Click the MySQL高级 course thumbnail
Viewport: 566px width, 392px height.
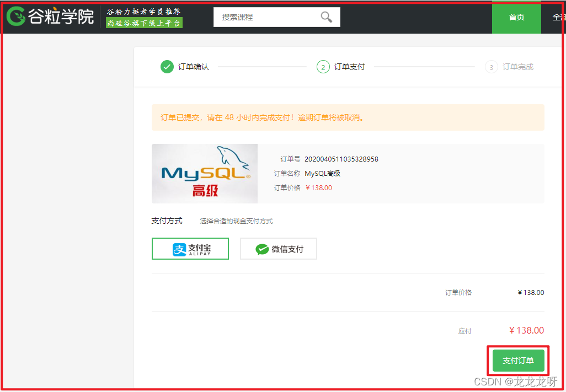[x=205, y=174]
